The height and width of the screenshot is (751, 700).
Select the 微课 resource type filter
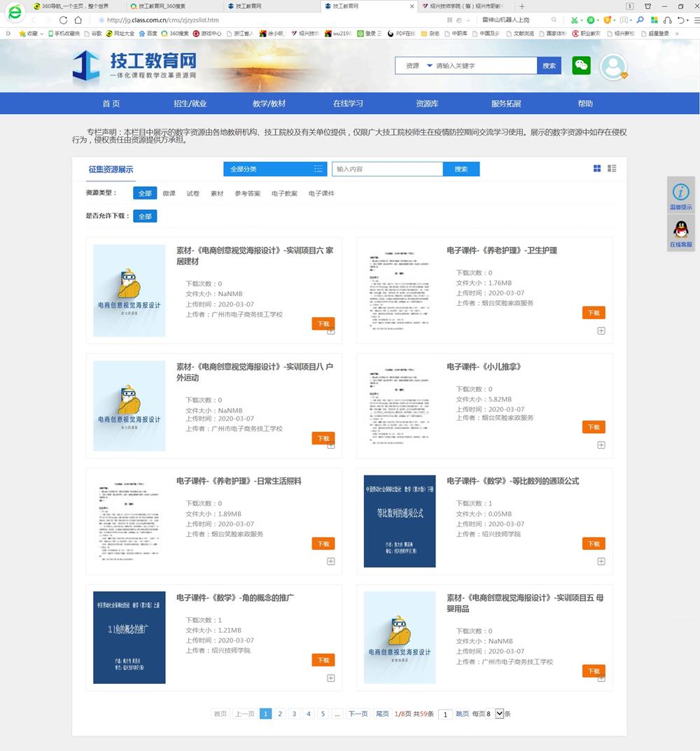[169, 194]
